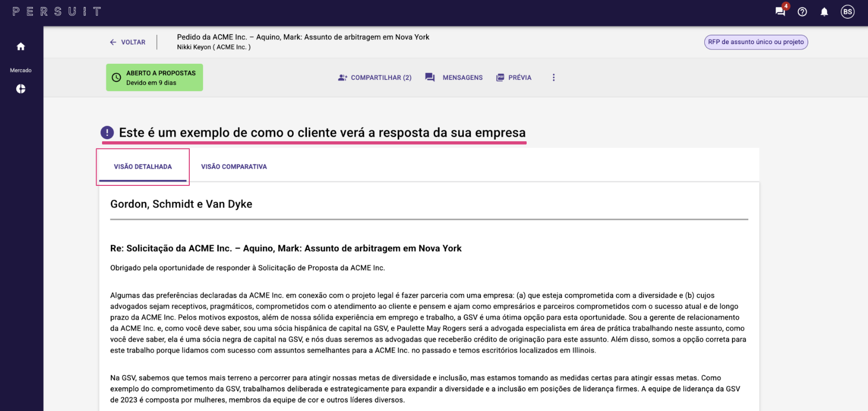Click the VOLTAR back link
The image size is (868, 411).
[128, 42]
